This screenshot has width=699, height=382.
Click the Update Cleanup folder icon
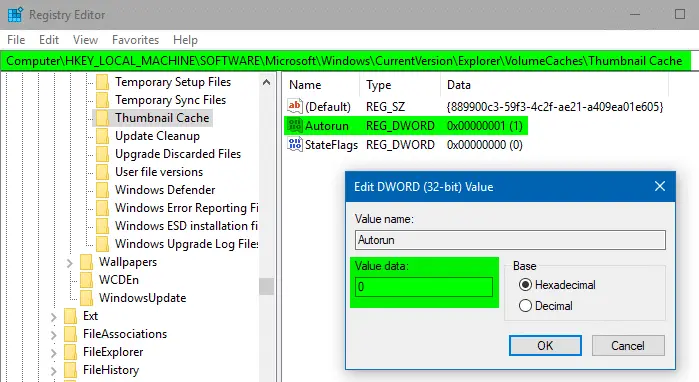(103, 136)
